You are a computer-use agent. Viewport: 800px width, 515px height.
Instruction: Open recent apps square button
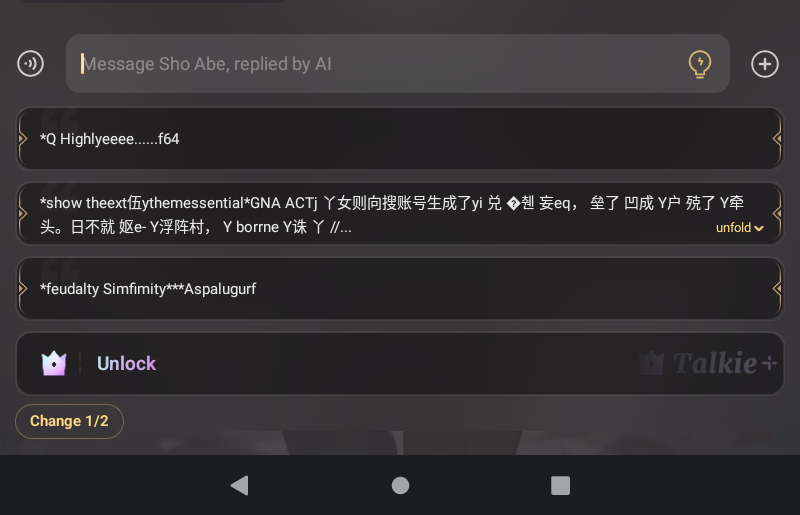[560, 485]
